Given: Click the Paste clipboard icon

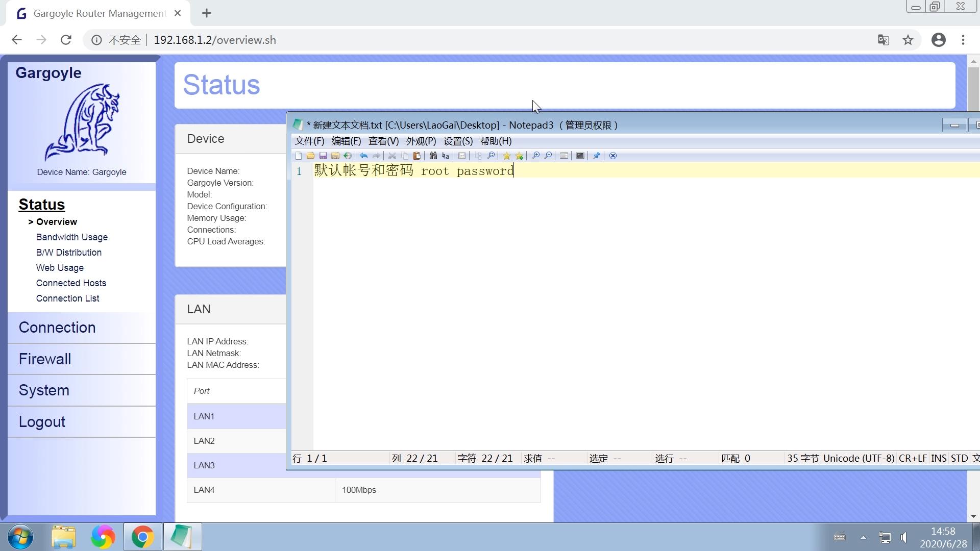Looking at the screenshot, I should pos(417,156).
